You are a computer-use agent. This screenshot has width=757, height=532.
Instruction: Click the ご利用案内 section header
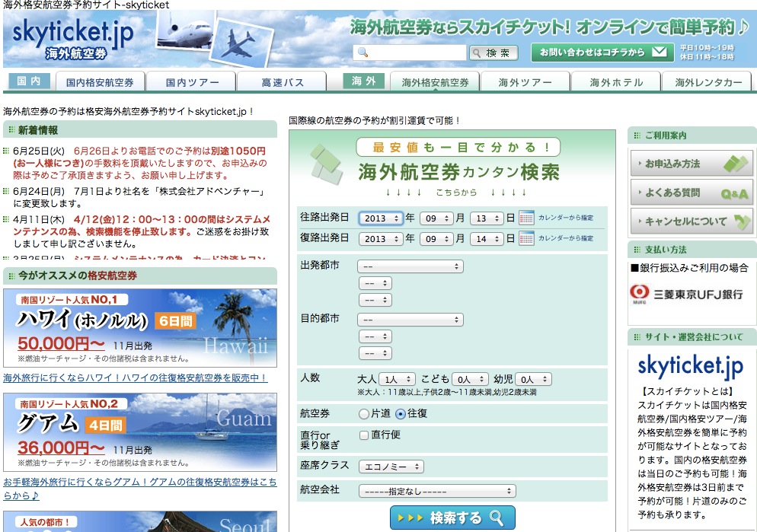[x=692, y=135]
